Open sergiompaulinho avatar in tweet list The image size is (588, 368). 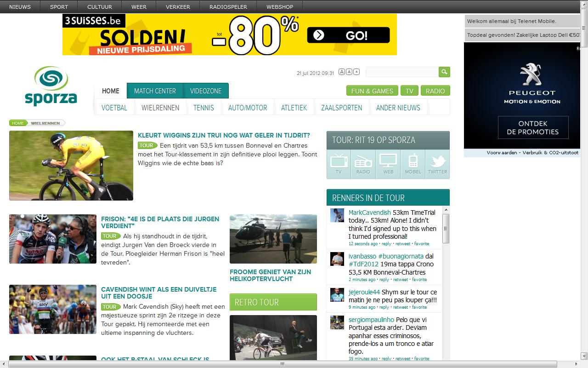337,322
